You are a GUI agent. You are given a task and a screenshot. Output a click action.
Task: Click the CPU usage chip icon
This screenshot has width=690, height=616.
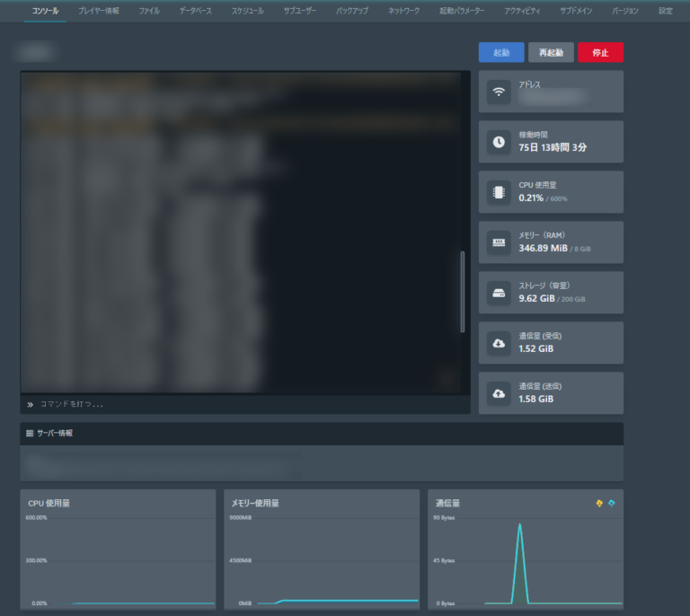(499, 192)
